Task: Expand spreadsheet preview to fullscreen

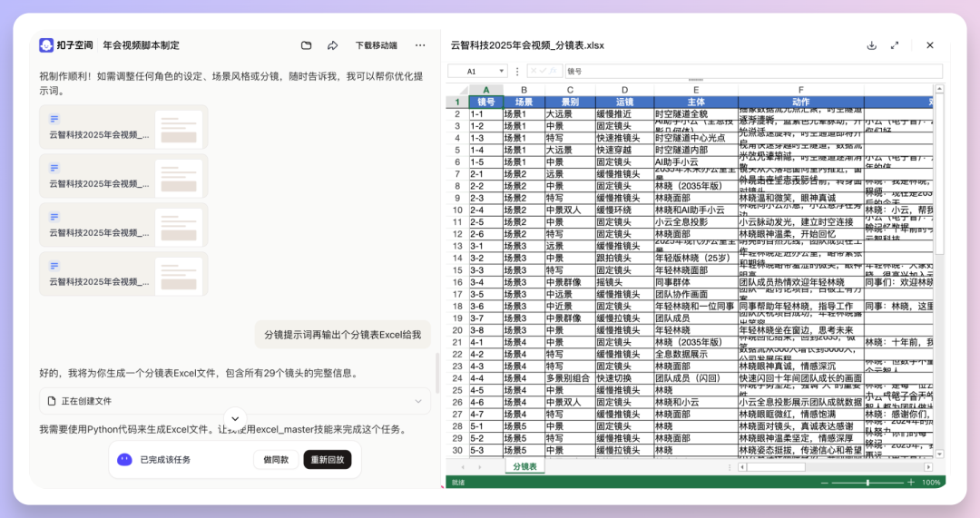Action: [895, 45]
